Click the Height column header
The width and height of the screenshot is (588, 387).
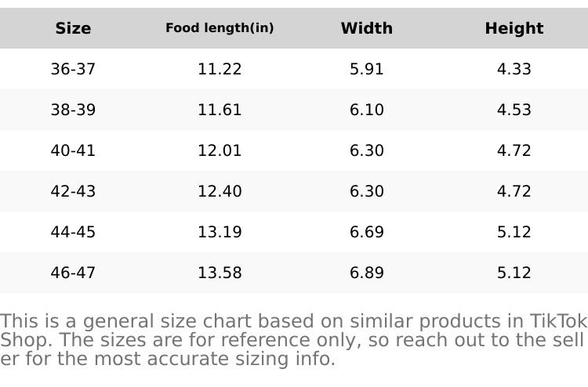coord(514,28)
